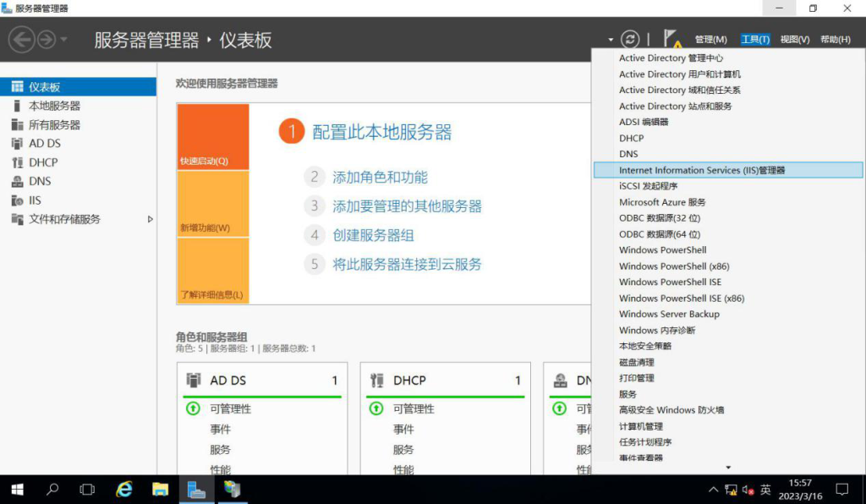Image resolution: width=866 pixels, height=504 pixels.
Task: Open the navigation history dropdown arrow
Action: pos(63,40)
